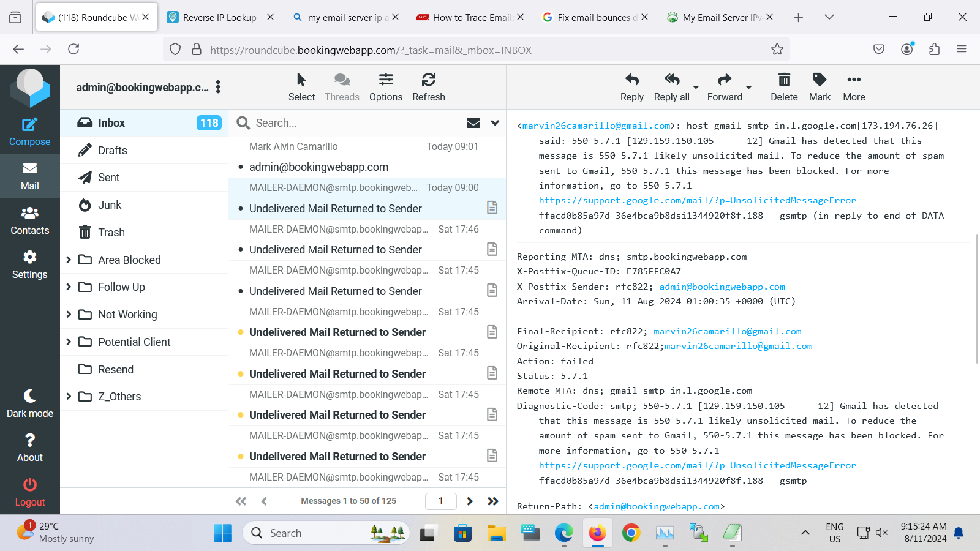
Task: Click the Compose new email icon
Action: click(x=29, y=126)
